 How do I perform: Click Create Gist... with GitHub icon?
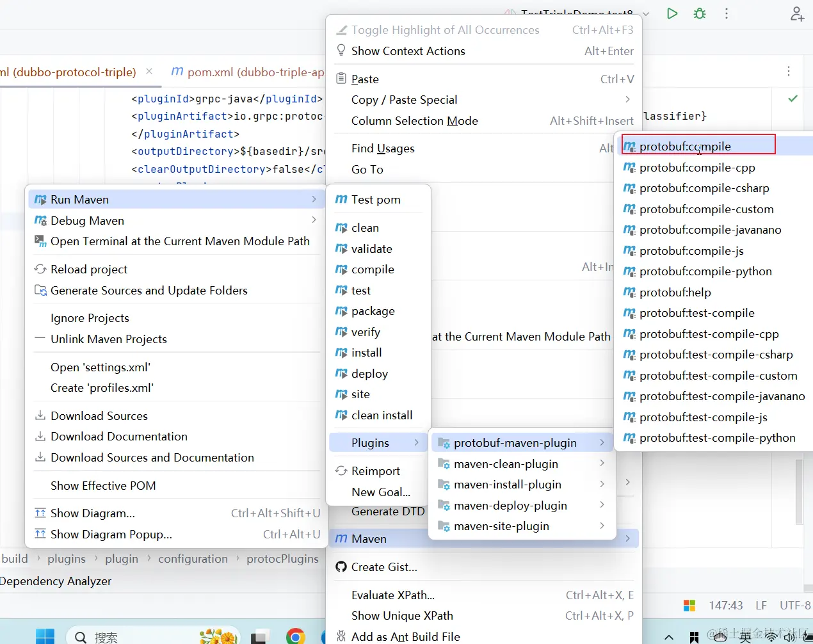[x=485, y=567]
